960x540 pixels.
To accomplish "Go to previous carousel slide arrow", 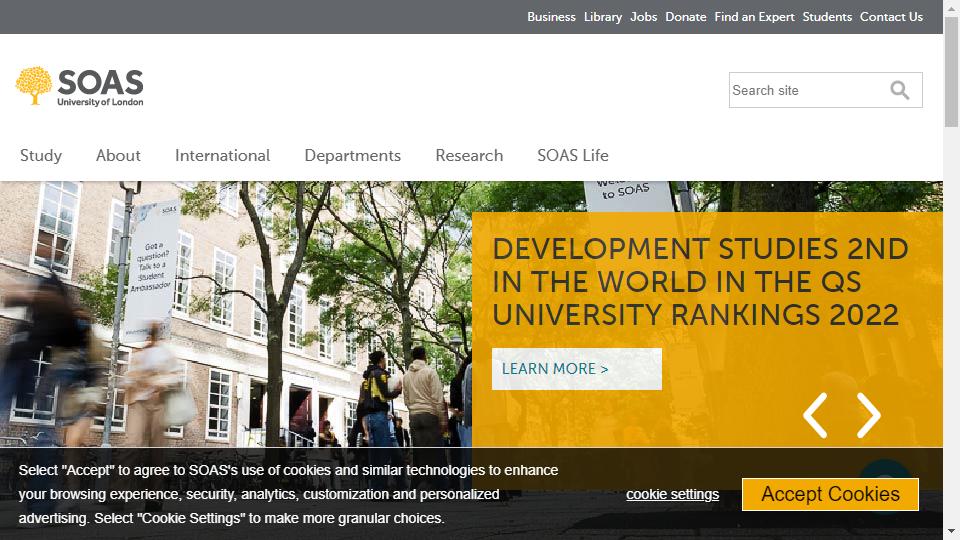I will click(x=815, y=415).
